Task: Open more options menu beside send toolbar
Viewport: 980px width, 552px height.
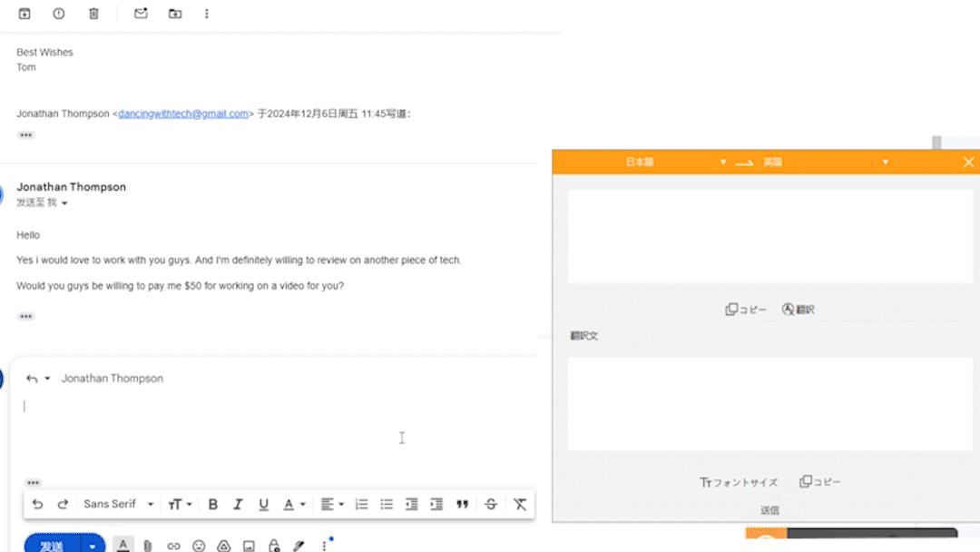Action: tap(324, 546)
